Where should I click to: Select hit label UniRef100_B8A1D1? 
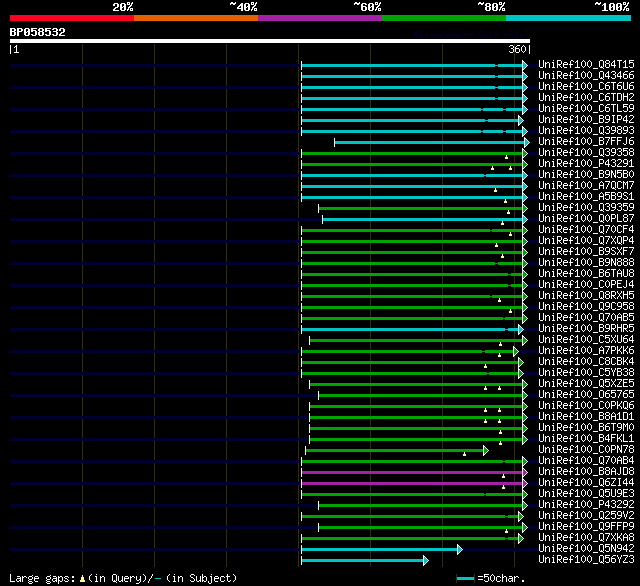[x=586, y=417]
